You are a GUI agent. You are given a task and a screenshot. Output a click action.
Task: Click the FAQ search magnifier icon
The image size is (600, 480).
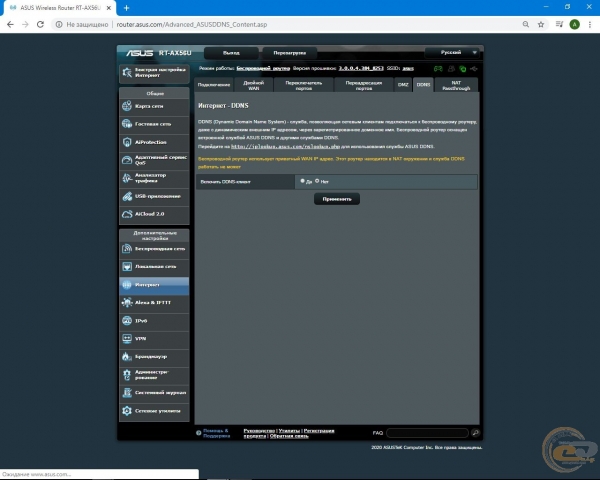(476, 433)
